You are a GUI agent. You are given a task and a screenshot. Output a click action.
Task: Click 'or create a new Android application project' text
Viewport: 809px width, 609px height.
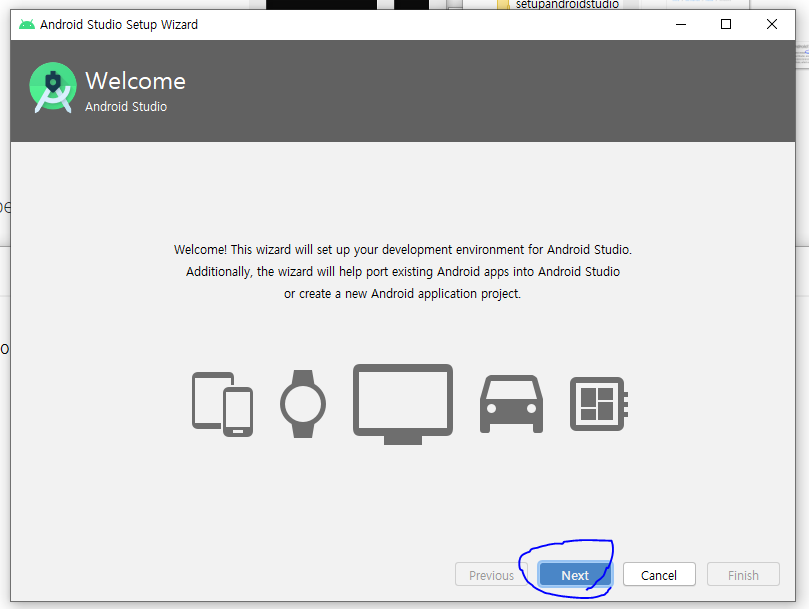click(402, 294)
